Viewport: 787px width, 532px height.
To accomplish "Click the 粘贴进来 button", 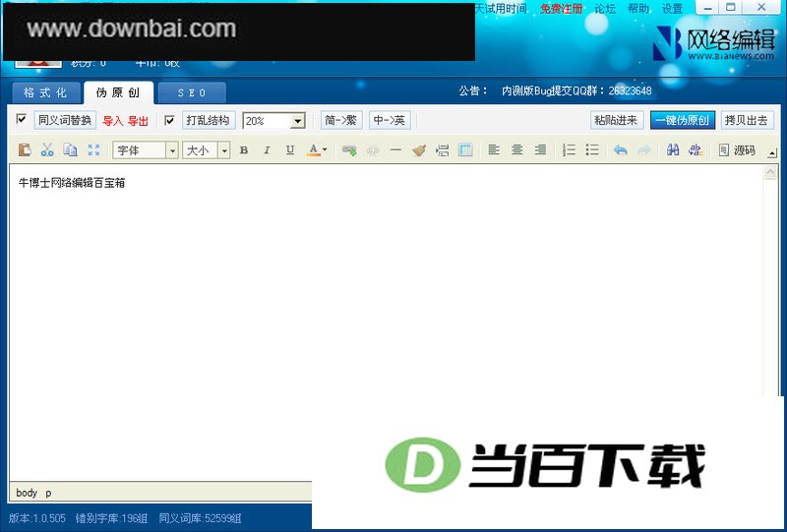I will pos(617,120).
